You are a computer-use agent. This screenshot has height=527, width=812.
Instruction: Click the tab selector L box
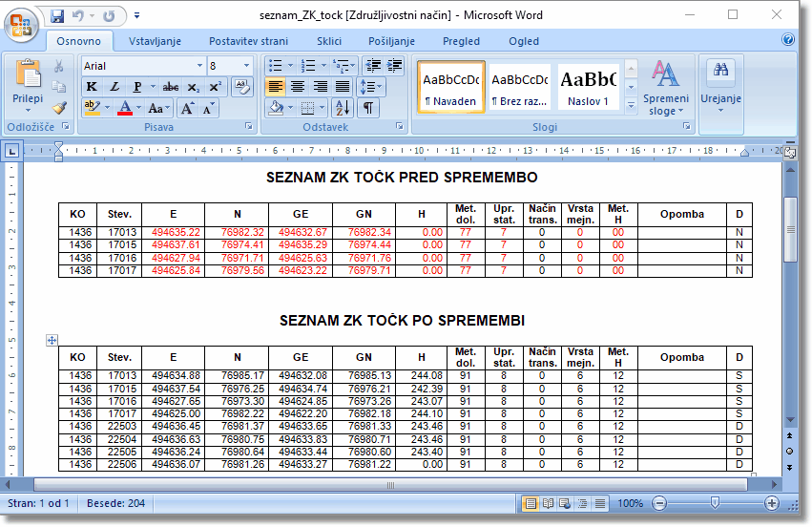[11, 151]
